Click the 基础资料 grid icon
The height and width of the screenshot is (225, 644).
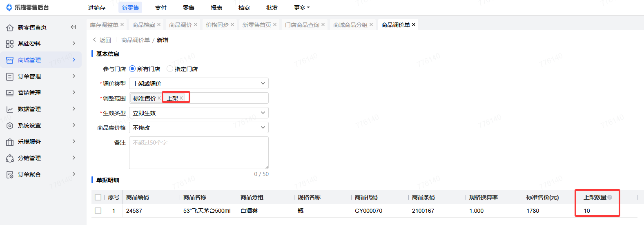(10, 44)
